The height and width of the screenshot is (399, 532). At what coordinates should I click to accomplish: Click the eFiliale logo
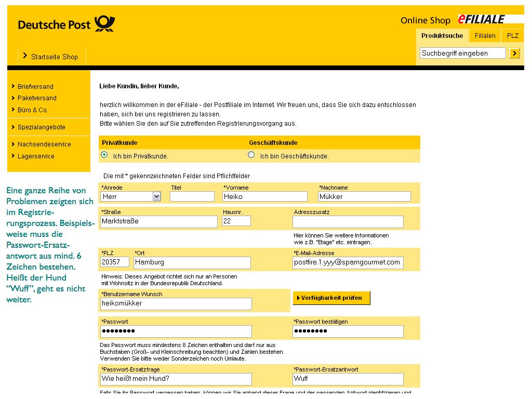pyautogui.click(x=481, y=20)
